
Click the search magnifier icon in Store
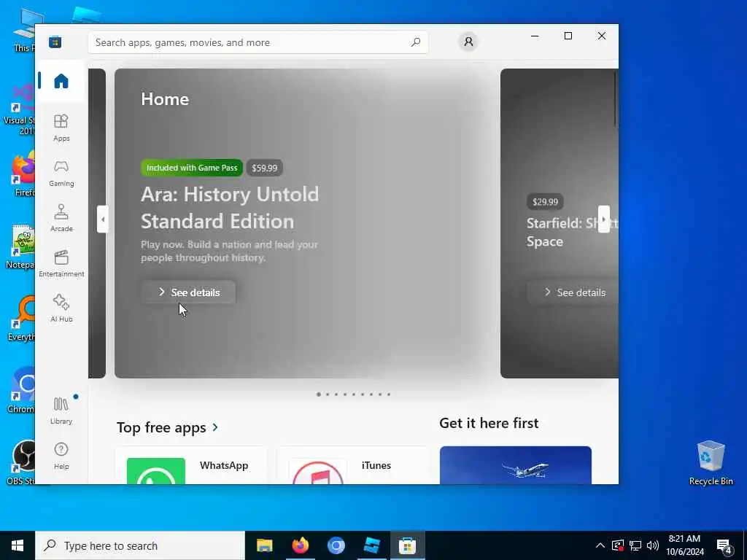pos(415,42)
